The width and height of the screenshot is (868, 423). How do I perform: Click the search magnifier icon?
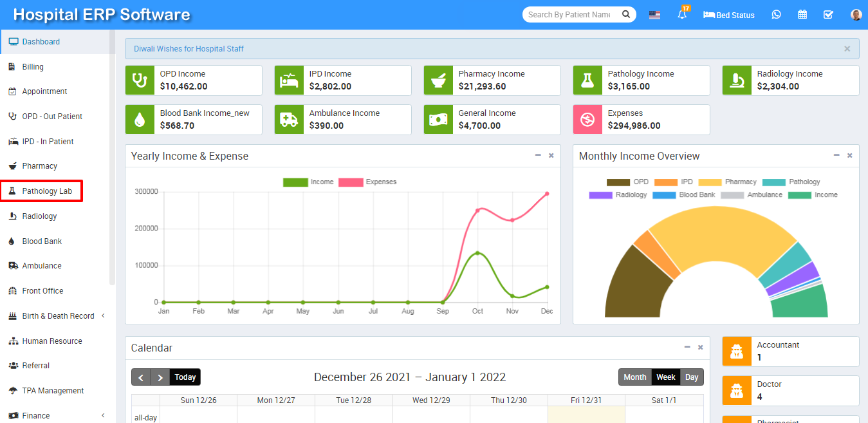point(625,14)
